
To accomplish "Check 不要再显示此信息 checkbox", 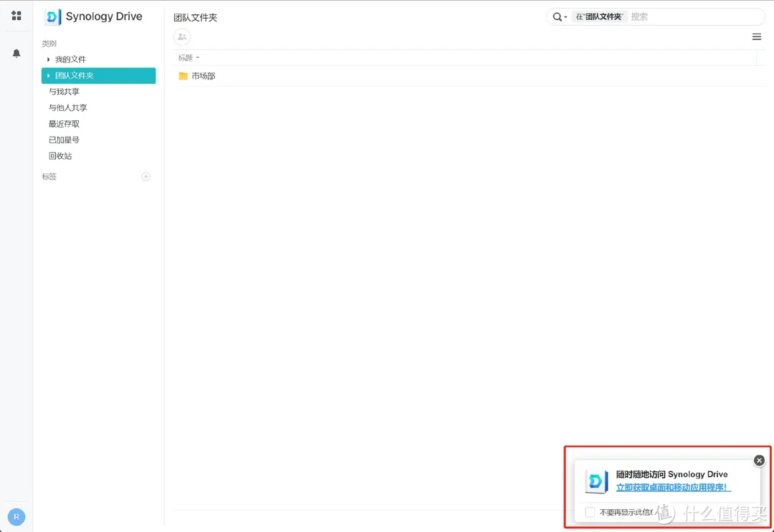I will point(590,512).
